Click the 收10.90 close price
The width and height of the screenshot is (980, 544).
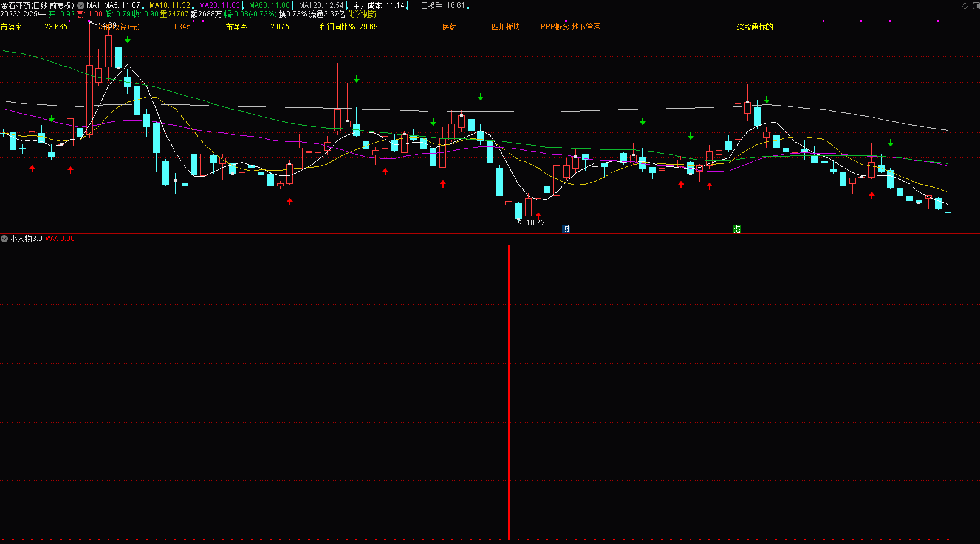click(x=145, y=14)
